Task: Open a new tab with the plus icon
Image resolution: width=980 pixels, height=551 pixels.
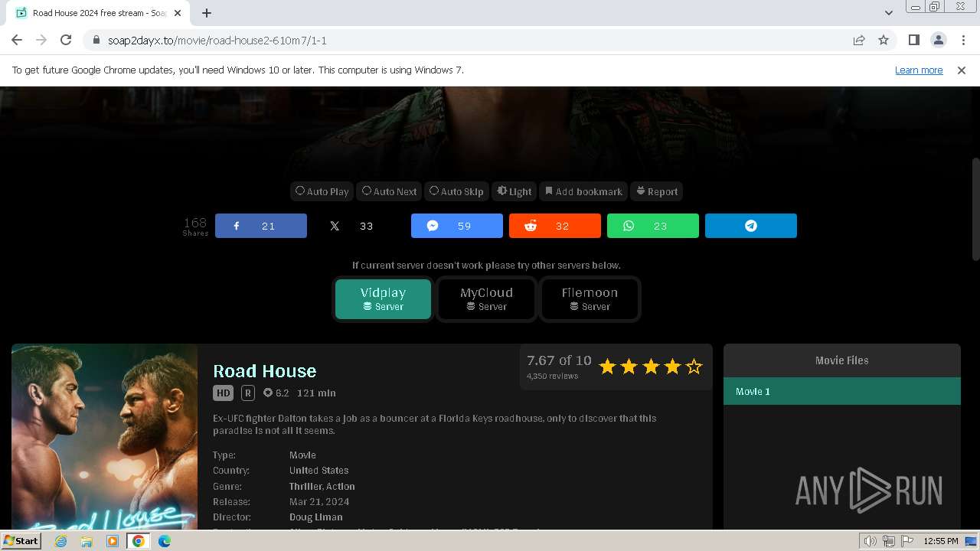Action: [207, 13]
